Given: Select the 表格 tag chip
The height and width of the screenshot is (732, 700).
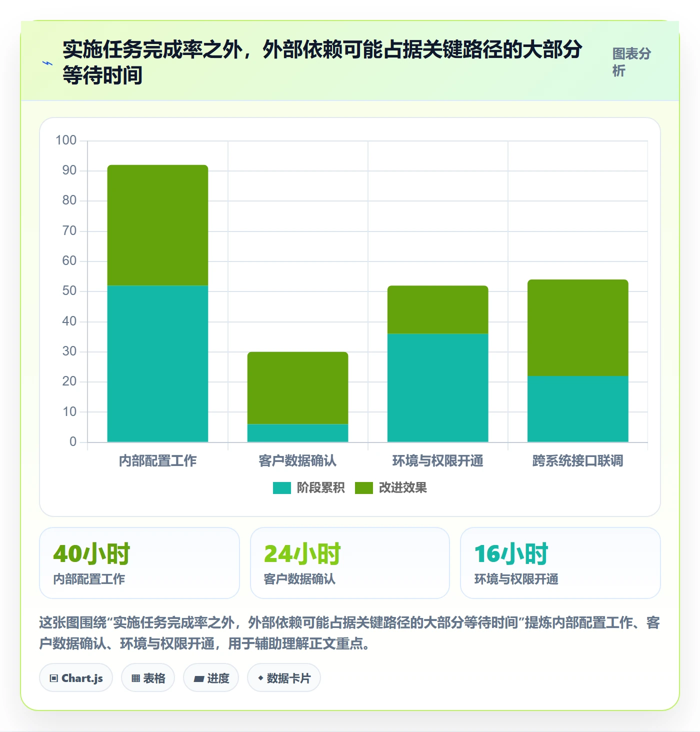Looking at the screenshot, I should [148, 678].
